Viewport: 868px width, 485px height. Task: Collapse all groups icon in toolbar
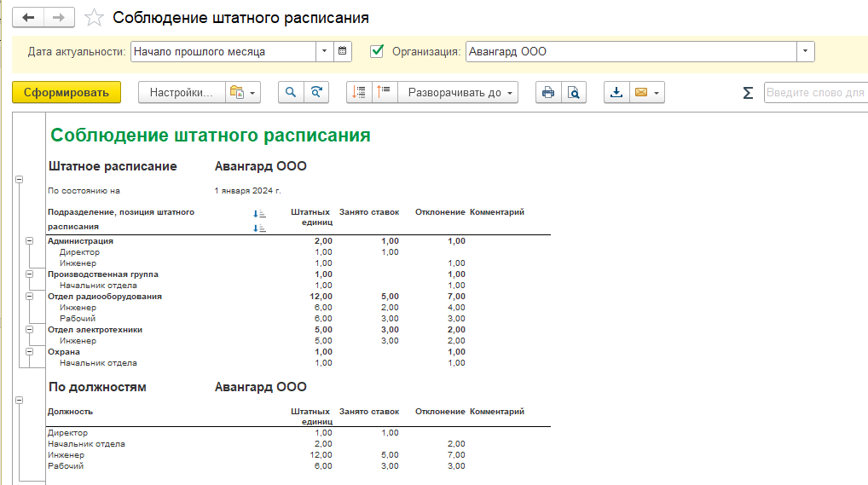[359, 92]
